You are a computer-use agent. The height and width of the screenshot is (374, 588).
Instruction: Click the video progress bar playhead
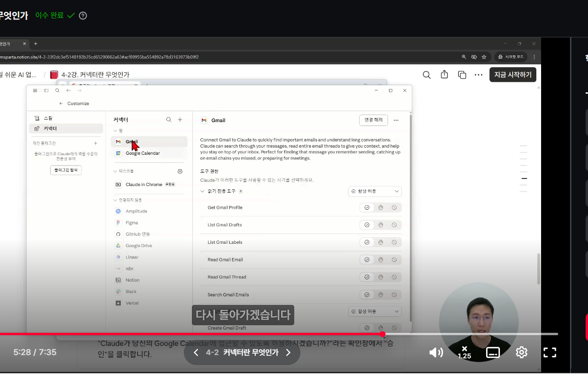[382, 334]
